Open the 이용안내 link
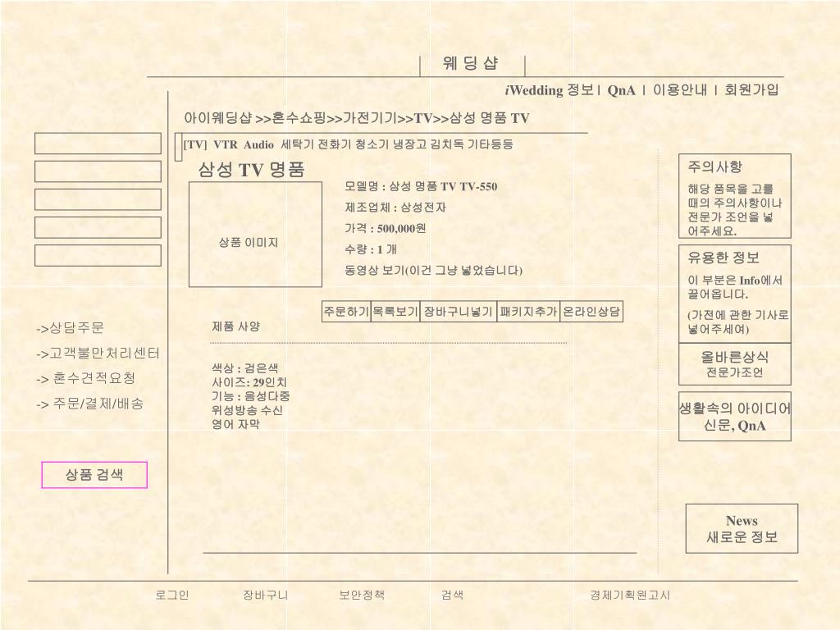The height and width of the screenshot is (630, 840). (x=679, y=90)
